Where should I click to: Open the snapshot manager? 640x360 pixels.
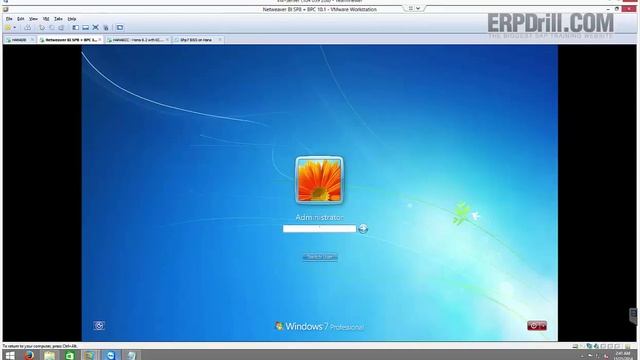coord(61,28)
